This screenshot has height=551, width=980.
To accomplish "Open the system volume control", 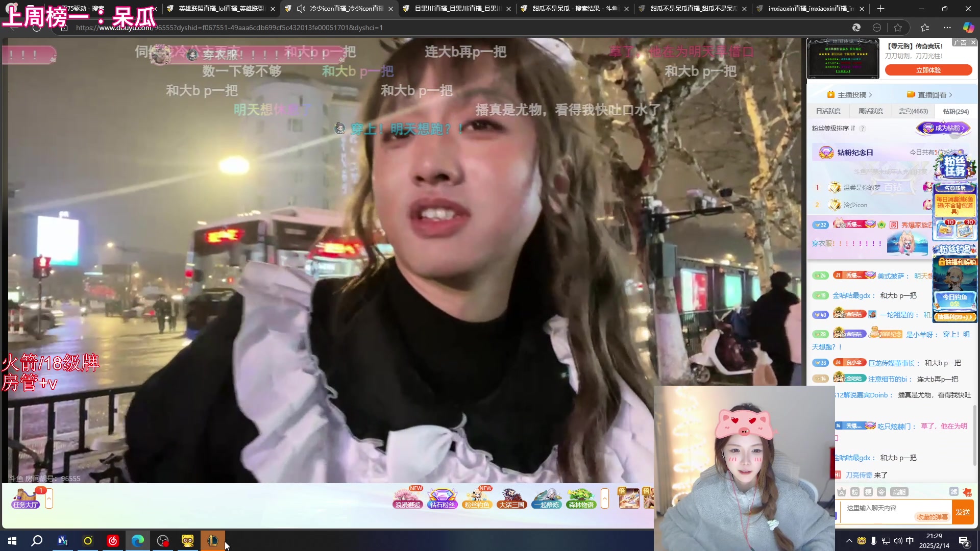I will pyautogui.click(x=898, y=541).
